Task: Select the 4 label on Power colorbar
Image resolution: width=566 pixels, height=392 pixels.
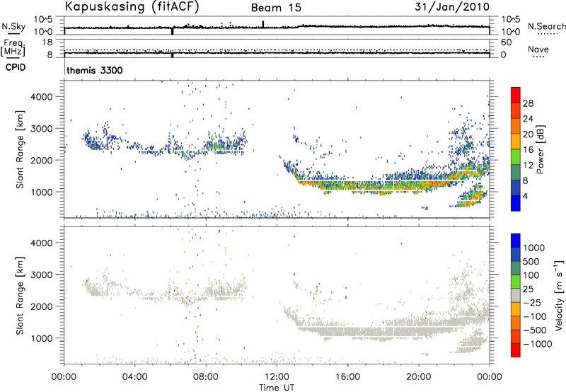Action: (x=526, y=196)
